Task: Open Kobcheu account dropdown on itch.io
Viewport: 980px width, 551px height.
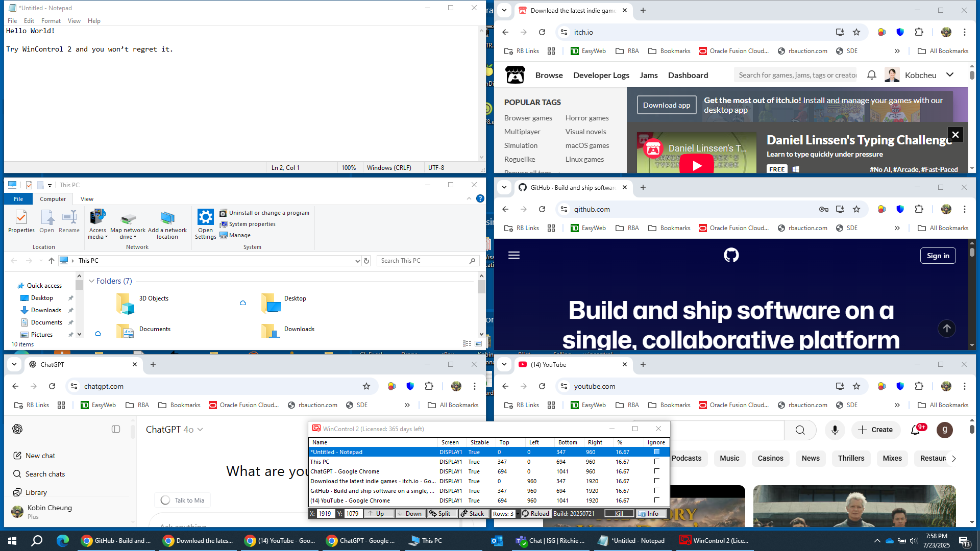Action: click(x=949, y=75)
